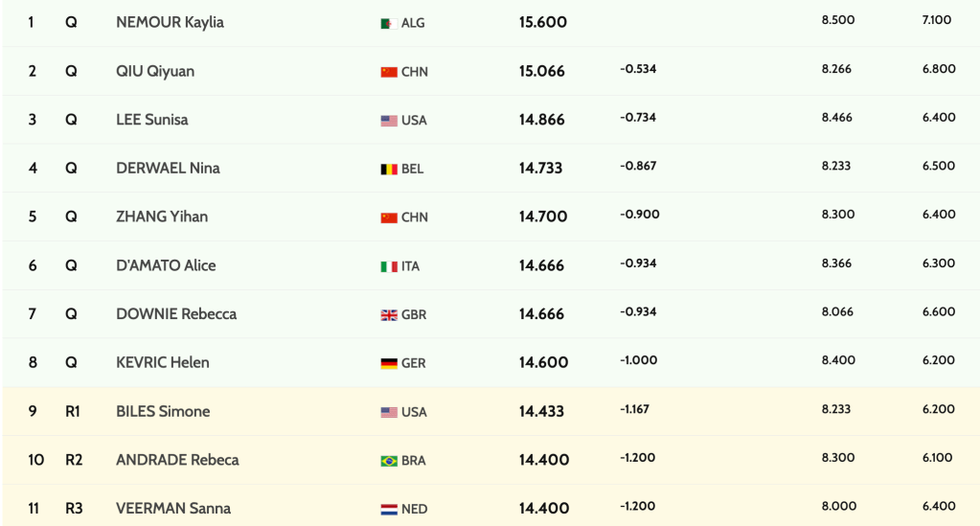
Task: Click the Brazil flag icon beside BRA
Action: [x=388, y=460]
